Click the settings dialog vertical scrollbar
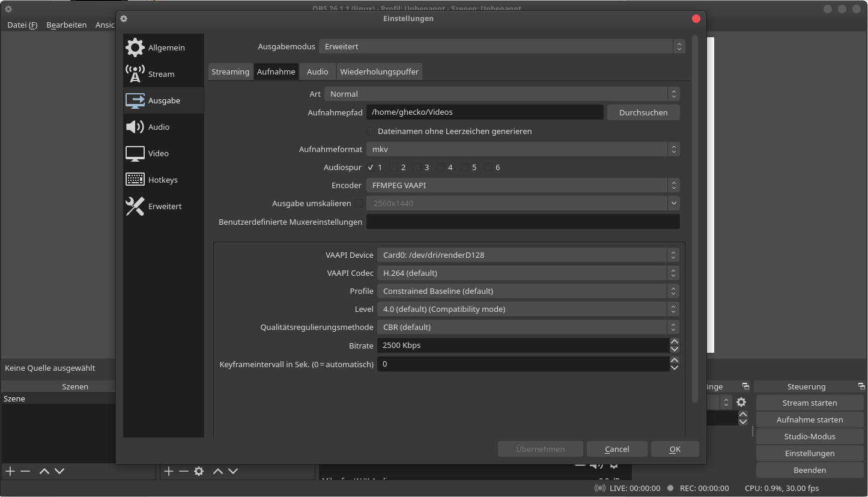Image resolution: width=868 pixels, height=497 pixels. coord(695,219)
